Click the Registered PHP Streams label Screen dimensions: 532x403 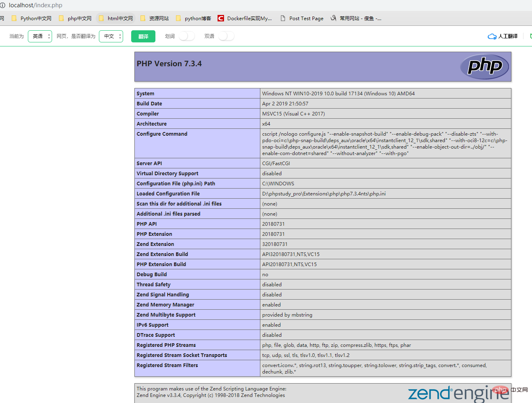tap(166, 345)
